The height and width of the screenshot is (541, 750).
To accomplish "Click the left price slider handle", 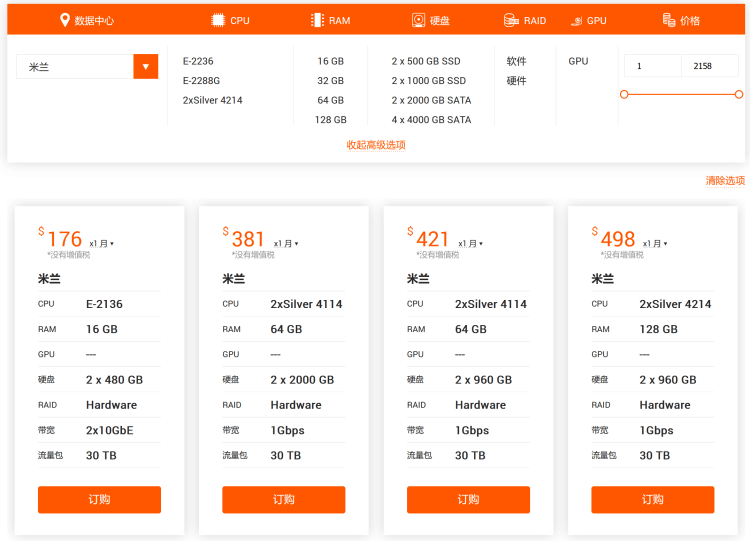I will tap(624, 94).
